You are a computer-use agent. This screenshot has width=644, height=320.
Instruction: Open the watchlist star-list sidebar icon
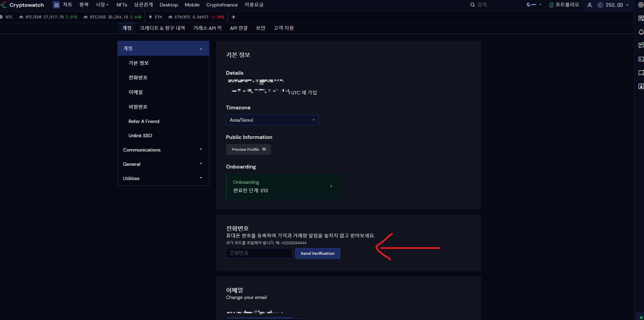point(641,18)
